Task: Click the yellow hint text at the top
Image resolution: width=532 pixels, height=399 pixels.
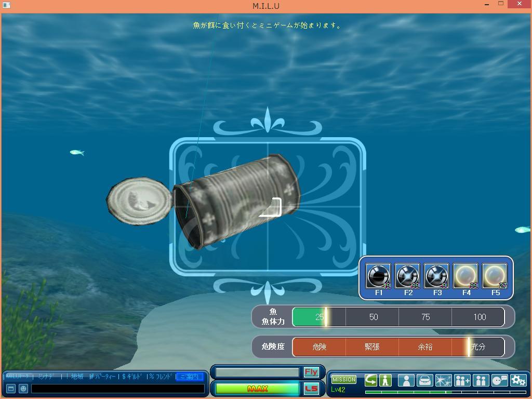Action: (x=267, y=25)
